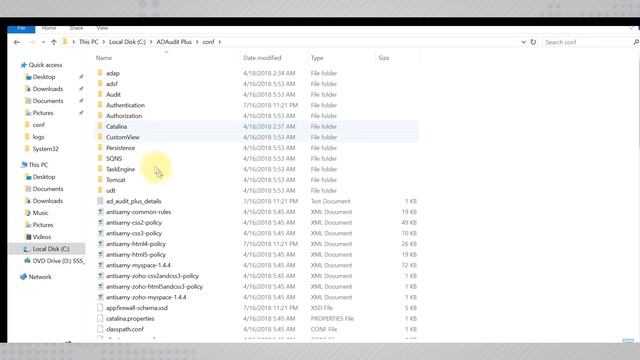Select This PC in address breadcrumb
Image resolution: width=640 pixels, height=360 pixels.
tap(89, 42)
